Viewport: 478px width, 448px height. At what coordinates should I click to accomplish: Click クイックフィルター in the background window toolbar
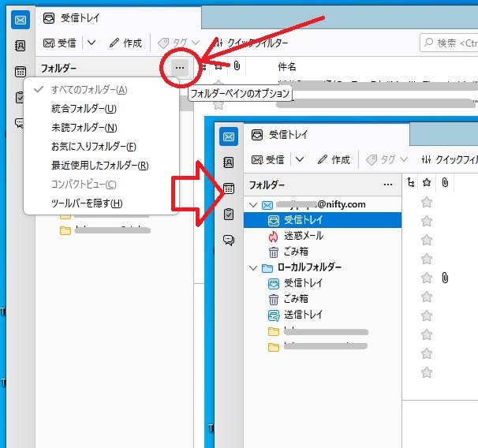251,43
